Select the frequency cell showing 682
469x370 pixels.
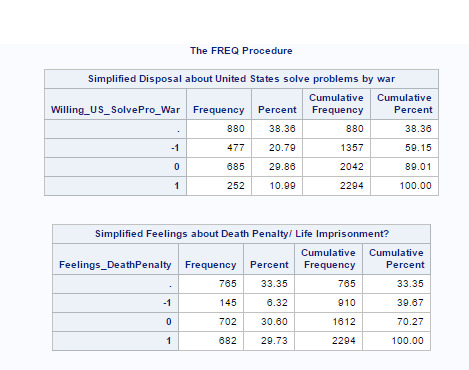tap(211, 341)
